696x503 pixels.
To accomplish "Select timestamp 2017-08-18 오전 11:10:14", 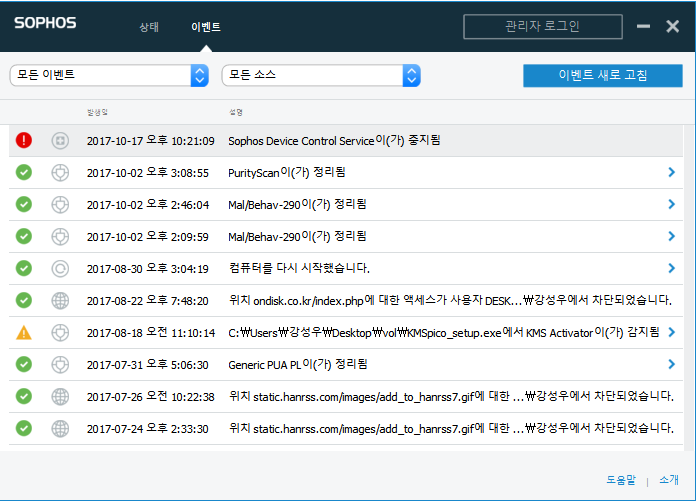I will pos(151,333).
